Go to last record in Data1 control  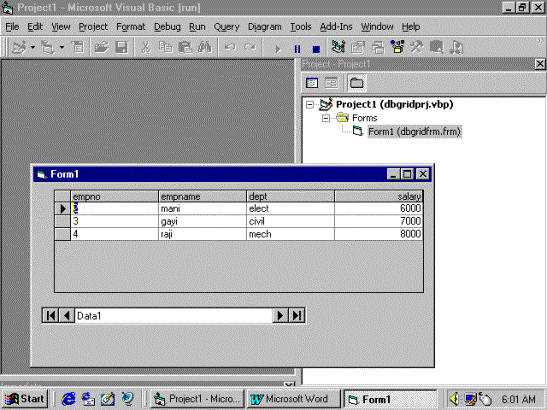click(x=297, y=316)
